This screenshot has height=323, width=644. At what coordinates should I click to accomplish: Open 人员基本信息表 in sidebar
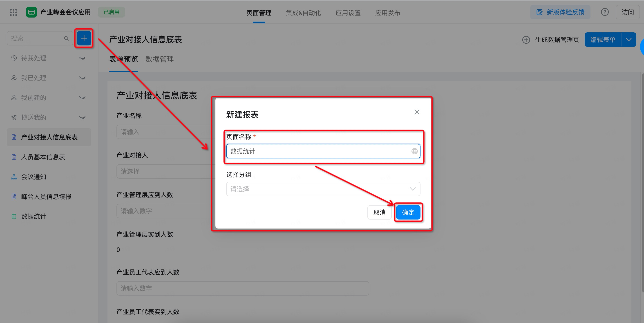[49, 157]
